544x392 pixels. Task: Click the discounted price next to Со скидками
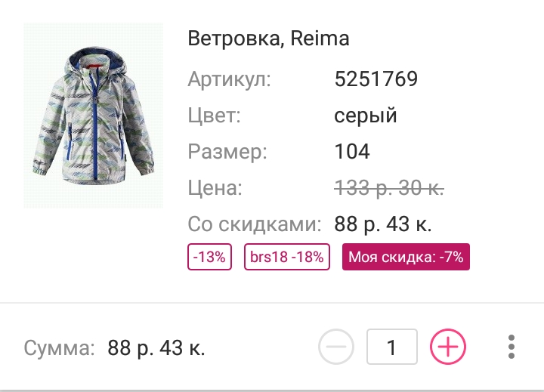[382, 224]
